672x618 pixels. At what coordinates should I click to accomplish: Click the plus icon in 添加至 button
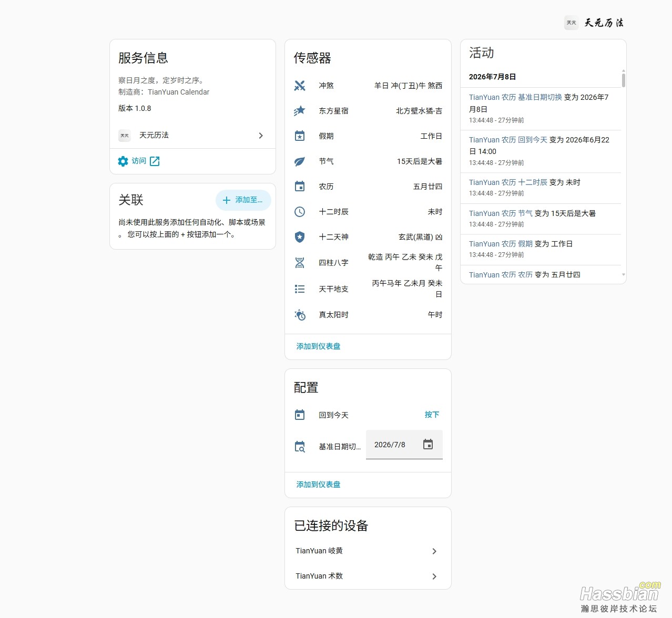pyautogui.click(x=227, y=200)
